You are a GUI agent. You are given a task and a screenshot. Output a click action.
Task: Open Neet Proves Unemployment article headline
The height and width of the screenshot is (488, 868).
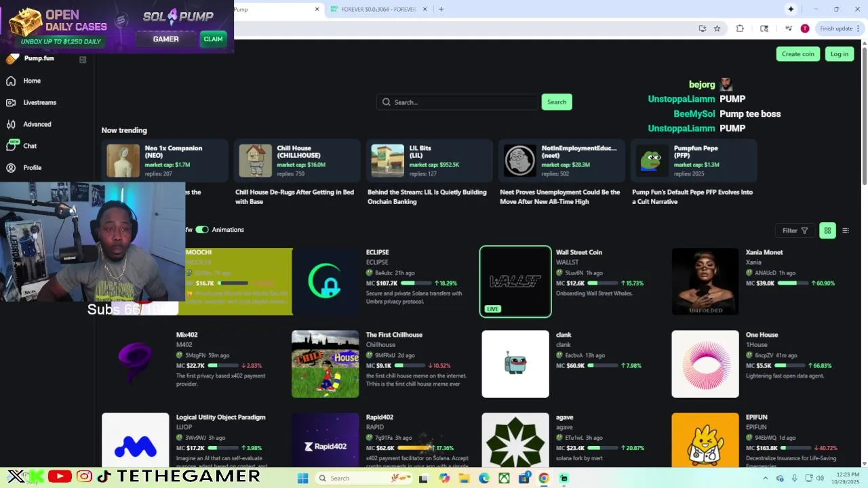click(560, 197)
